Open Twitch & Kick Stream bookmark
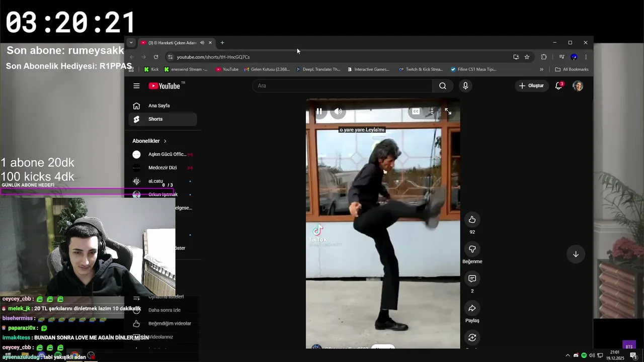This screenshot has width=644, height=362. [421, 69]
